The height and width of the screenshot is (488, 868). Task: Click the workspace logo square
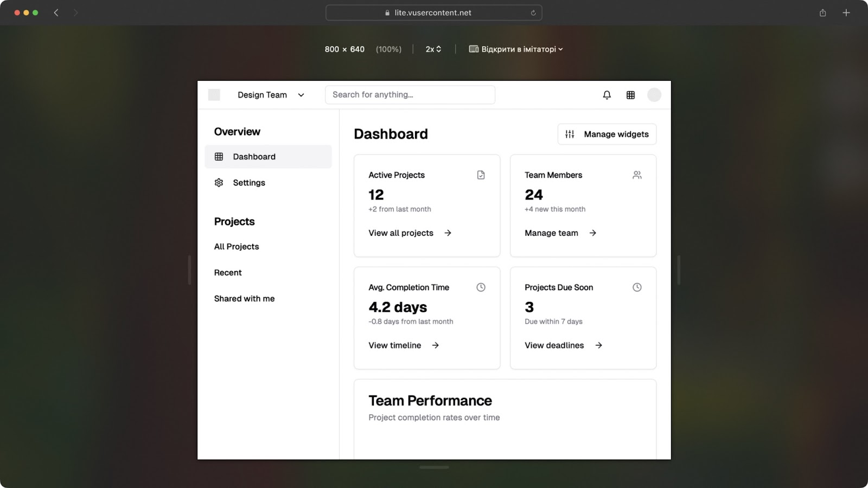[x=214, y=95]
